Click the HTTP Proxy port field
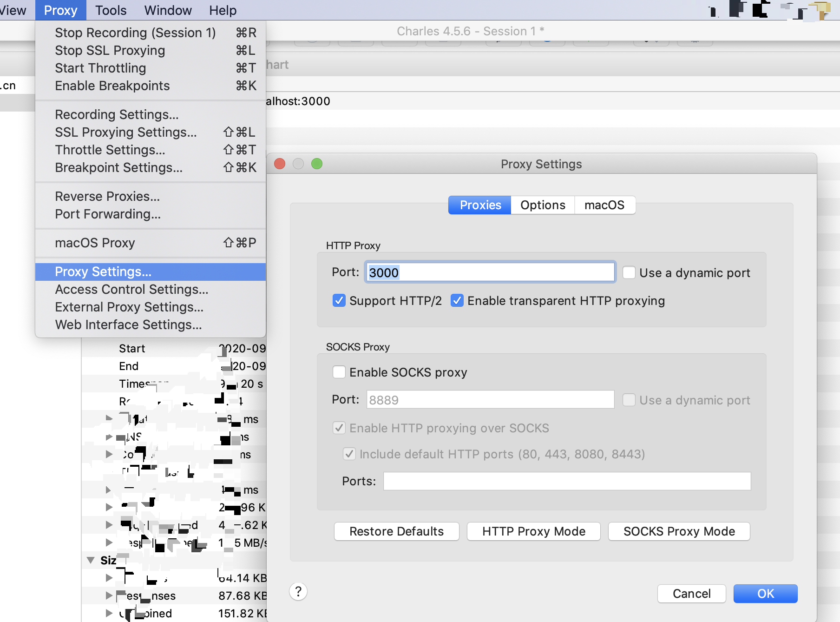Screen dimensions: 840x622 coord(490,272)
